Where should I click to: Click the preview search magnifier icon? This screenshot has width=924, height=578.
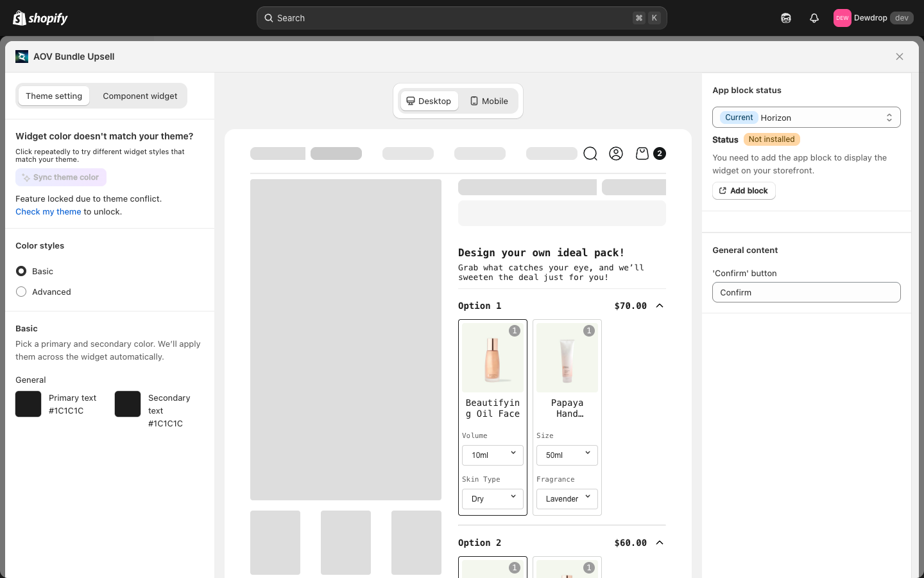pyautogui.click(x=590, y=153)
